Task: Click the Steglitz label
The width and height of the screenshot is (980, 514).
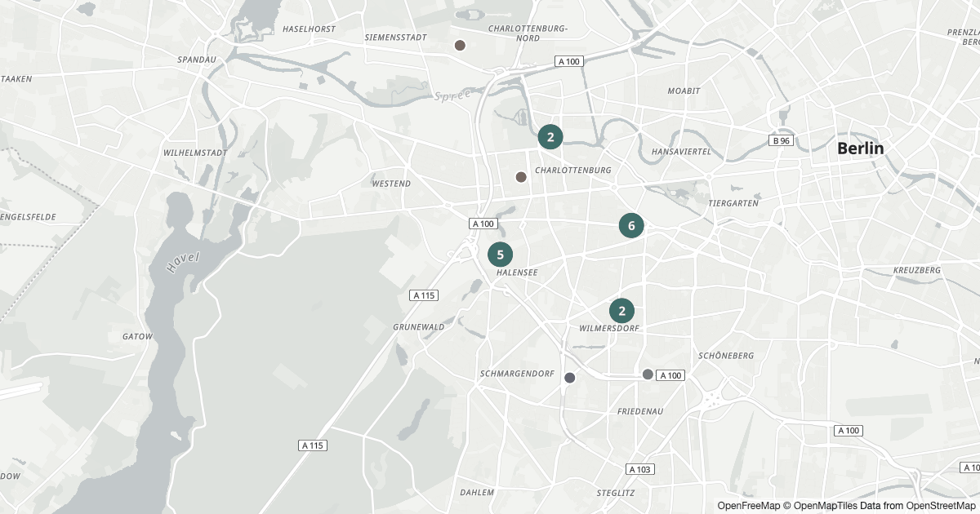Action: [x=616, y=493]
